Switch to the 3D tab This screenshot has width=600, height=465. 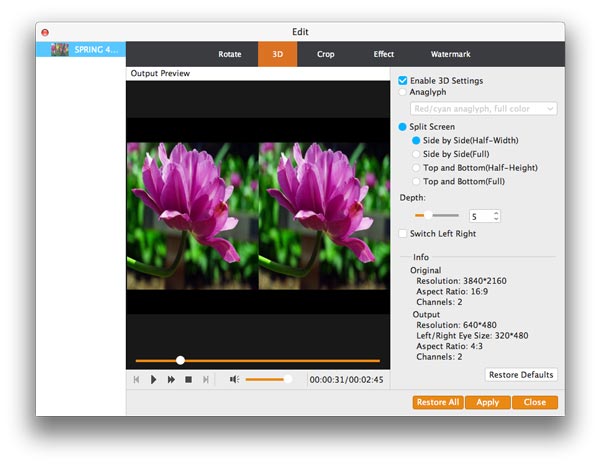[x=277, y=54]
